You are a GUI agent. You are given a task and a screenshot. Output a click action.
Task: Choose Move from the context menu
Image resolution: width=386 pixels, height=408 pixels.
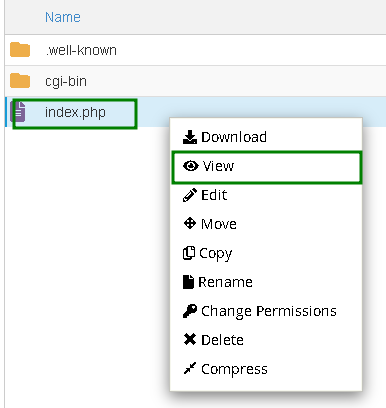[266, 224]
